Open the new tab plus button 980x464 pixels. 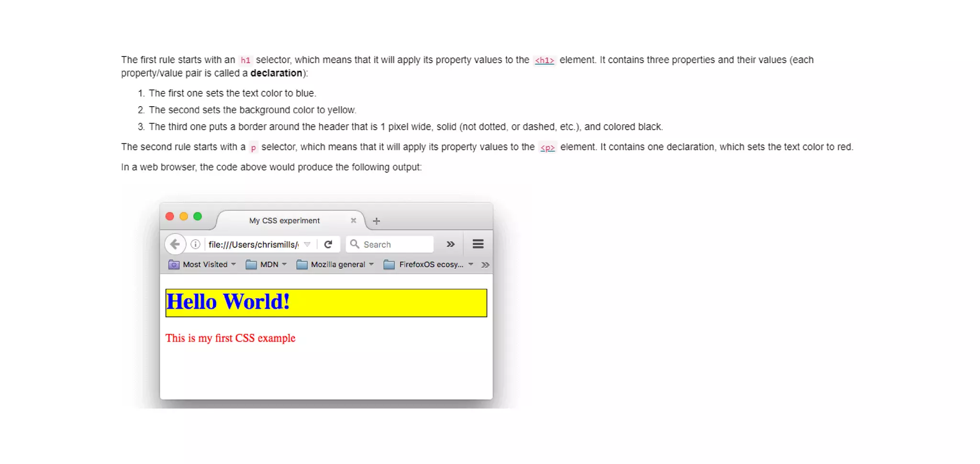pyautogui.click(x=377, y=221)
